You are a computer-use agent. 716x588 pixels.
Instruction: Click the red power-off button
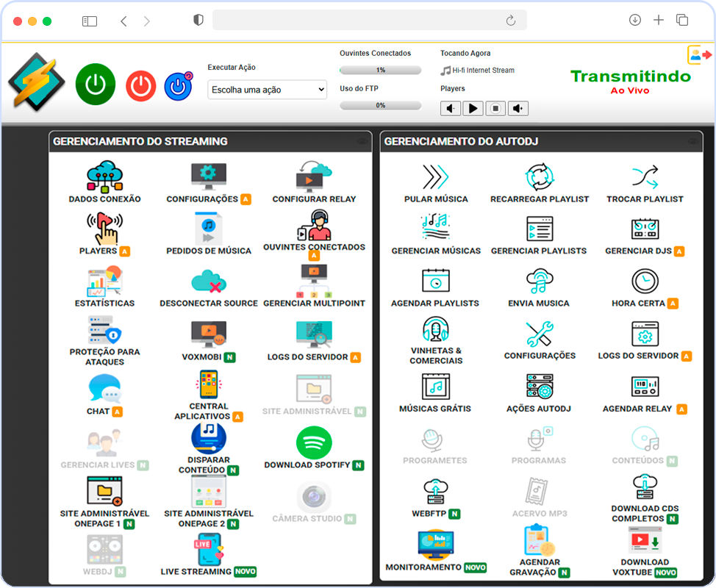point(140,86)
